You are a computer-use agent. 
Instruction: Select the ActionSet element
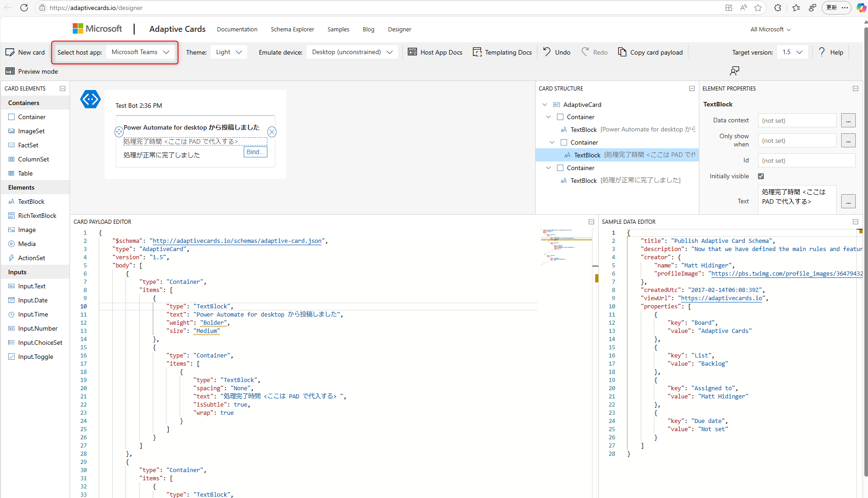pyautogui.click(x=35, y=258)
